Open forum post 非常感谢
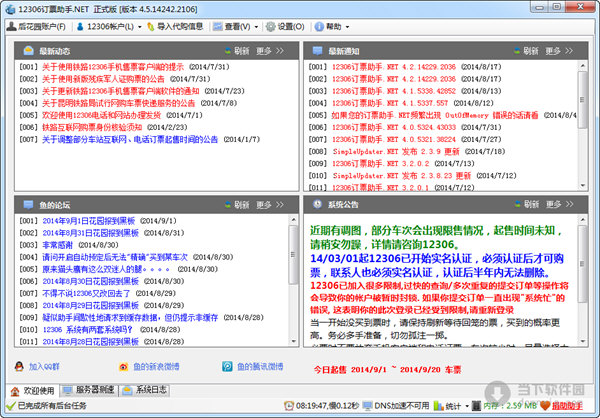Image resolution: width=600 pixels, height=418 pixels. click(x=57, y=245)
